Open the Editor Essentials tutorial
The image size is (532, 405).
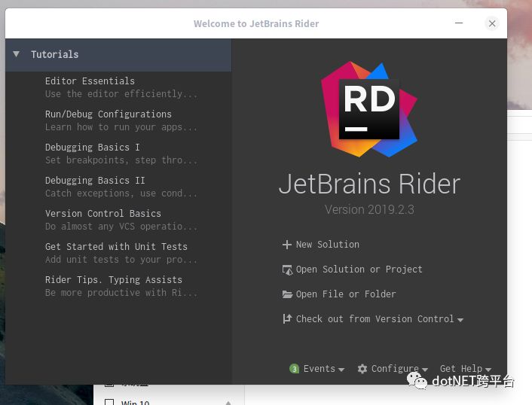point(90,81)
